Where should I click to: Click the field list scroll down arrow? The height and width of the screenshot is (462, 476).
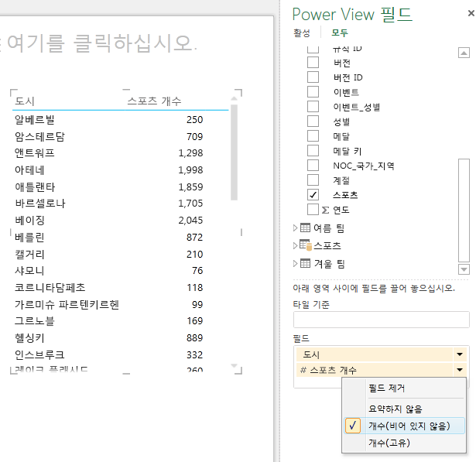point(464,269)
